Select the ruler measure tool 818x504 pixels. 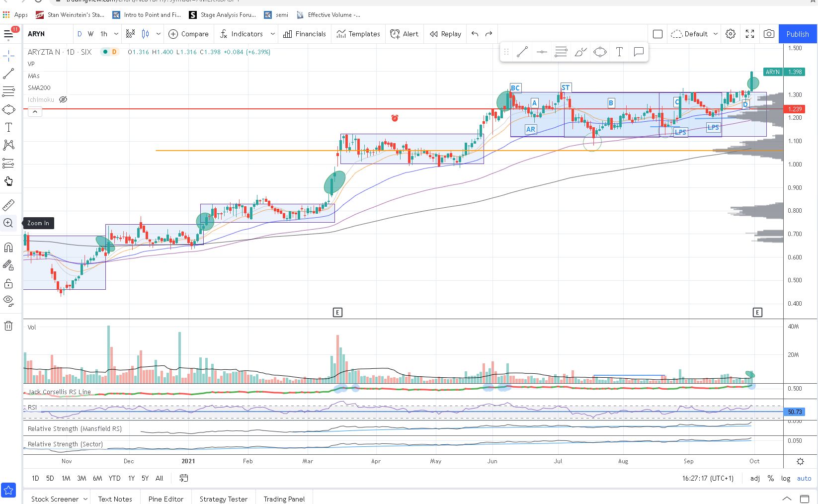(x=8, y=205)
